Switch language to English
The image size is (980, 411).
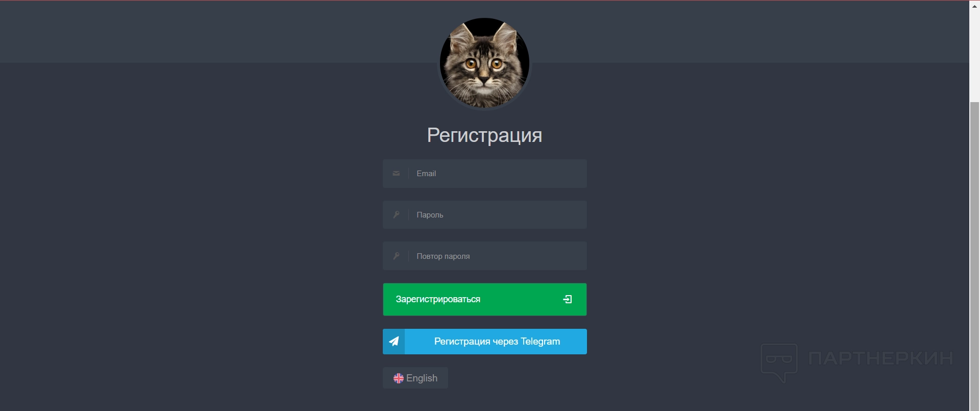415,378
